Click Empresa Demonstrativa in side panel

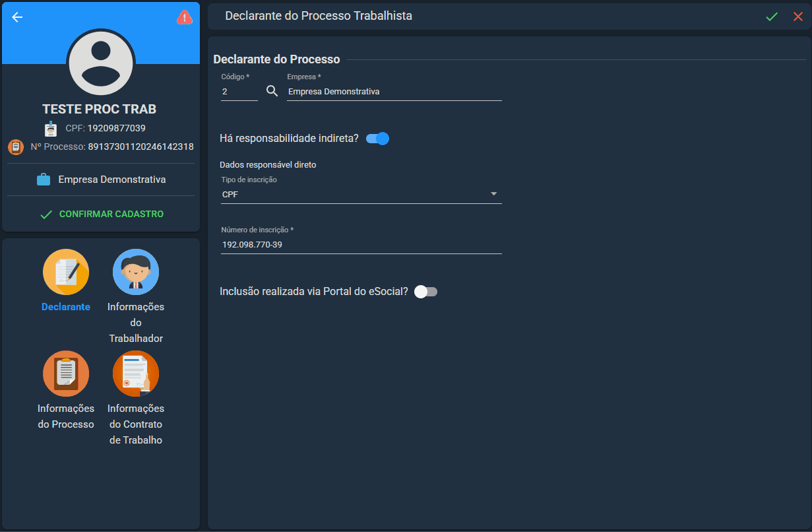[x=112, y=180]
